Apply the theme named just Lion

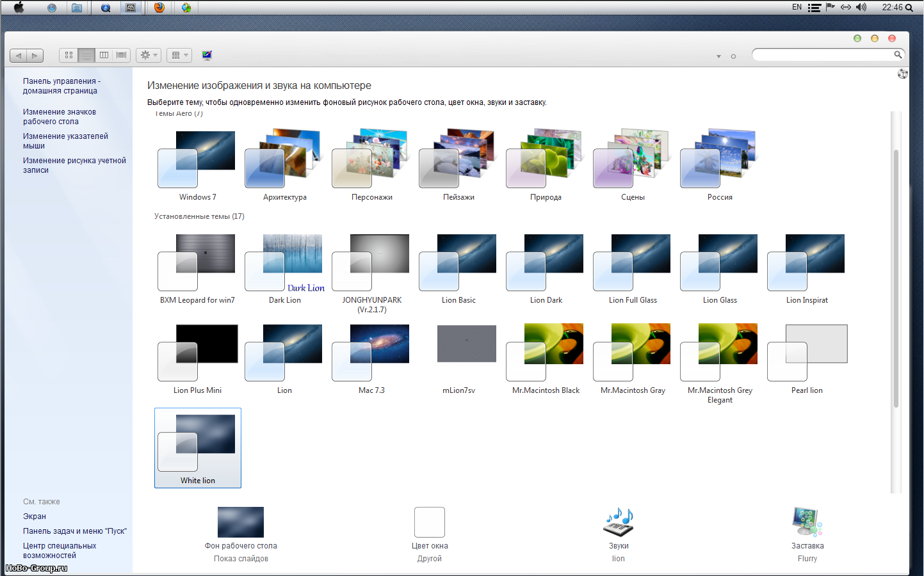point(284,359)
